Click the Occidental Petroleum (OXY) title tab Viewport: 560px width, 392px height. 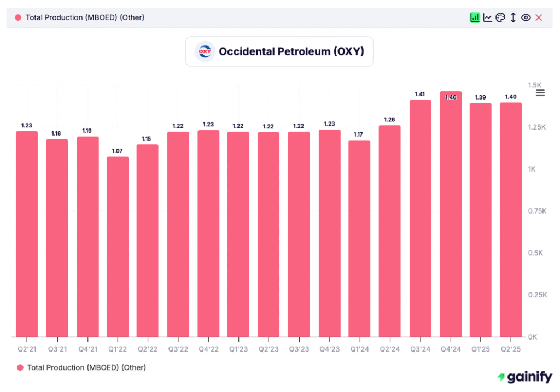coord(279,51)
